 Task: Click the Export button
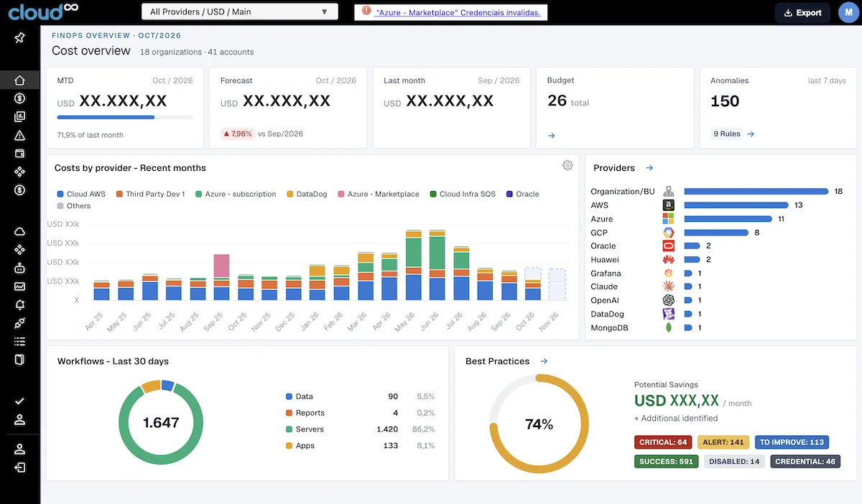(802, 13)
